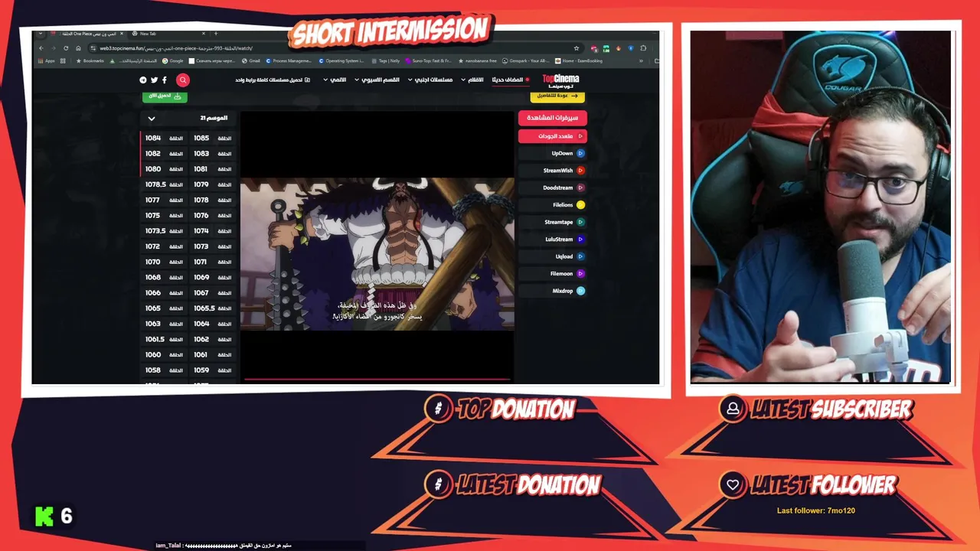Select the StreamWish server play icon
Image resolution: width=980 pixels, height=551 pixels.
click(x=580, y=171)
